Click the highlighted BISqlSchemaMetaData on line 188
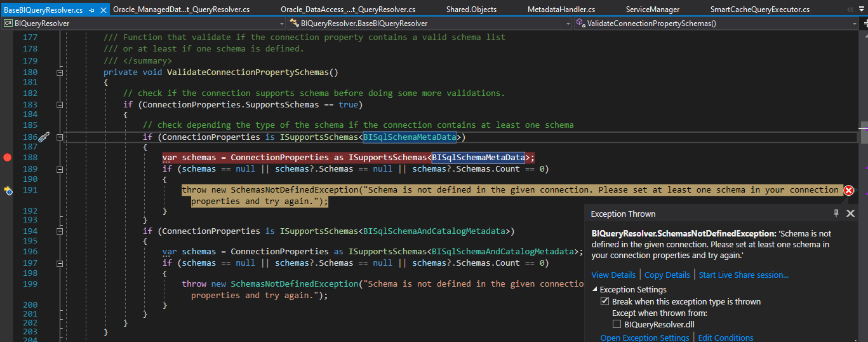Viewport: 868px width, 342px height. pyautogui.click(x=479, y=158)
